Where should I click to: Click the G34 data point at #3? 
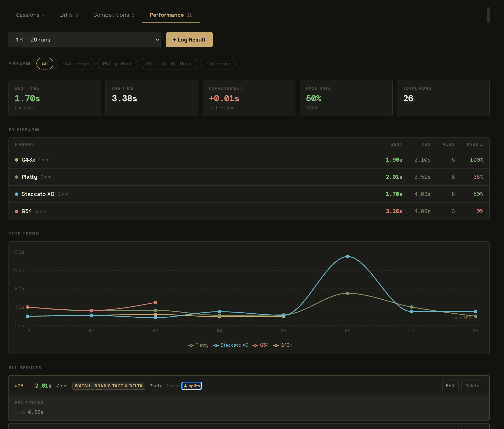(x=155, y=303)
